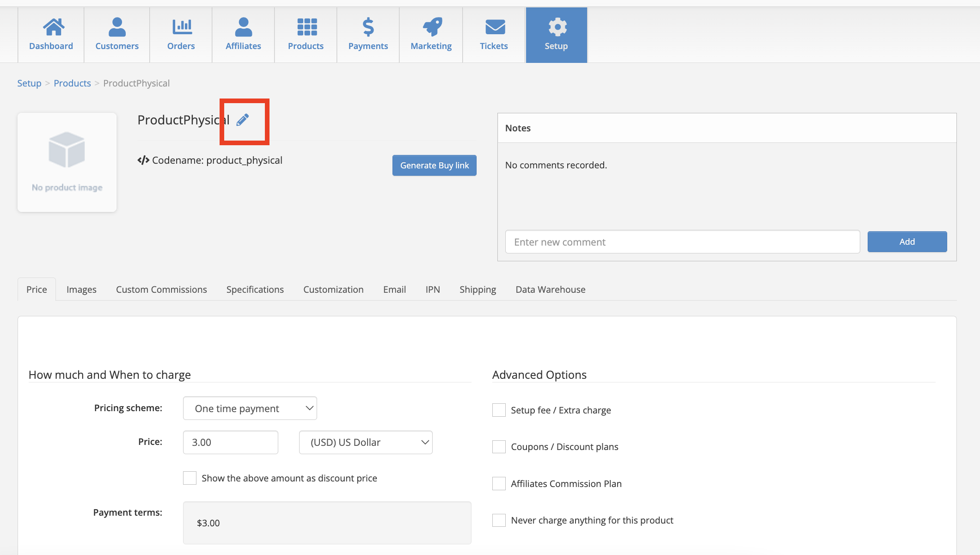This screenshot has width=980, height=555.
Task: Switch to the Images tab
Action: (x=81, y=289)
